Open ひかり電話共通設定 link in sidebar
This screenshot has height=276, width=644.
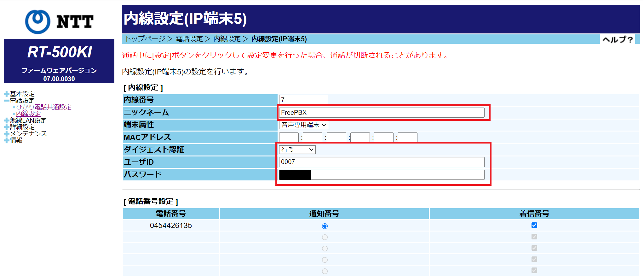coord(43,107)
